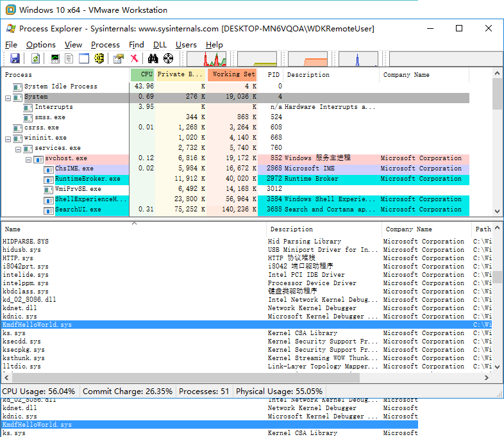Click the I/O history graph in toolbar

(358, 59)
